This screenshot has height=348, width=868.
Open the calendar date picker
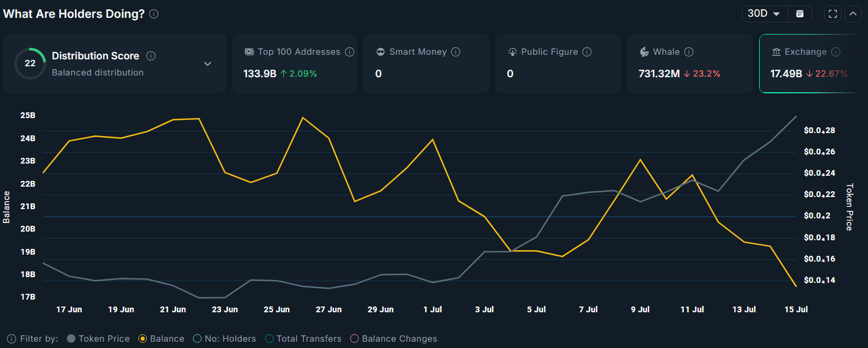coord(800,13)
